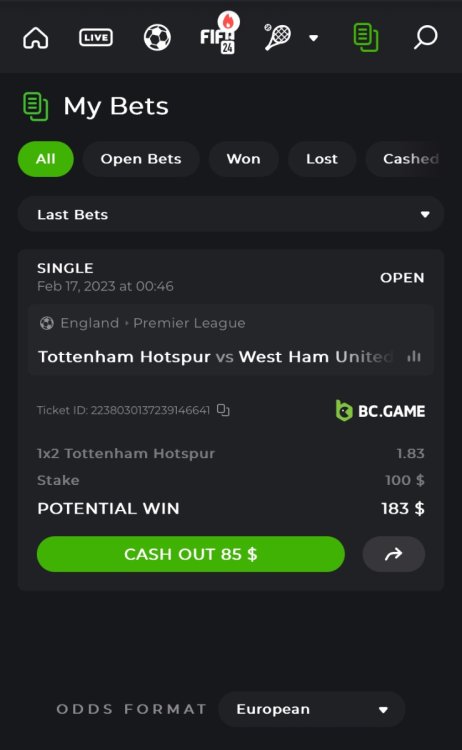Show the Lost bets filter

322,159
